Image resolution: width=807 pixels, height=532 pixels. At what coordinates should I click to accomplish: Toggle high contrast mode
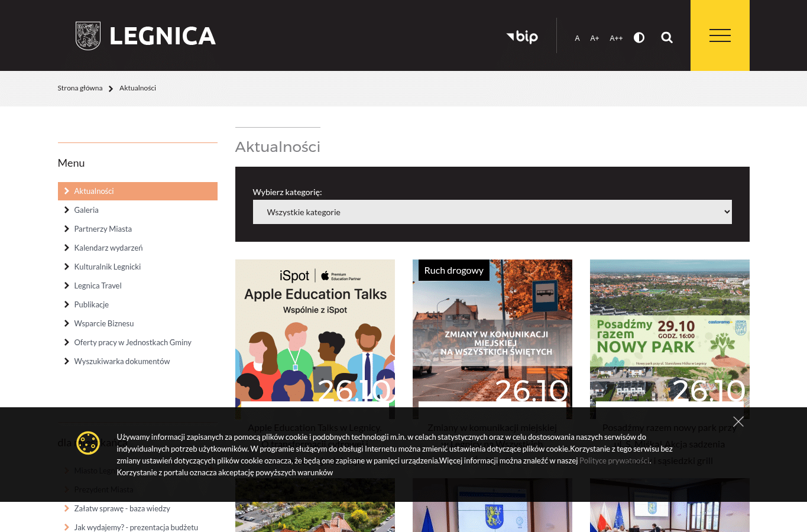(639, 38)
